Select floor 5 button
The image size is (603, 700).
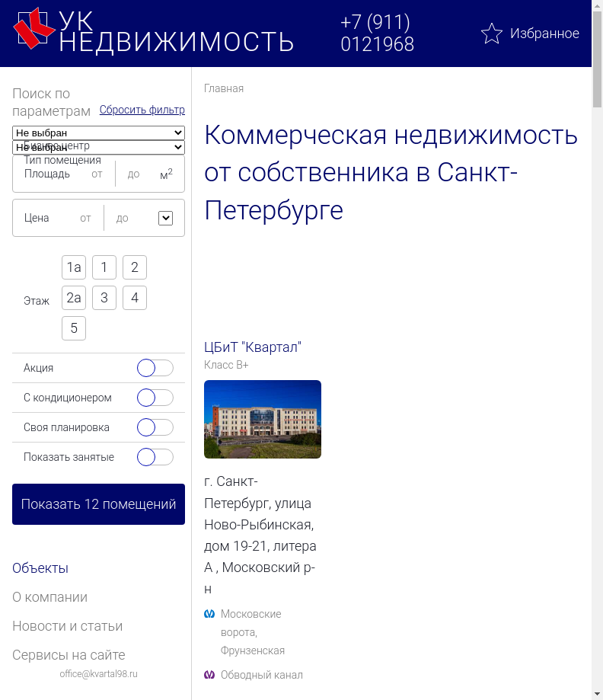[74, 328]
